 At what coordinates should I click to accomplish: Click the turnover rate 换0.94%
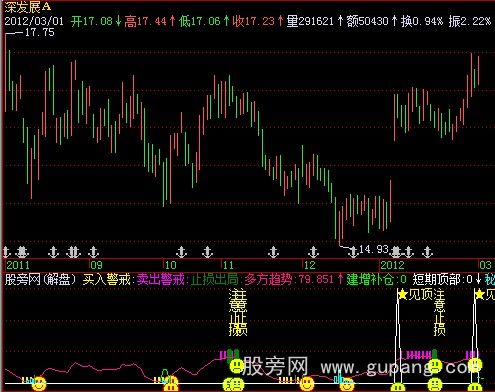click(x=422, y=21)
